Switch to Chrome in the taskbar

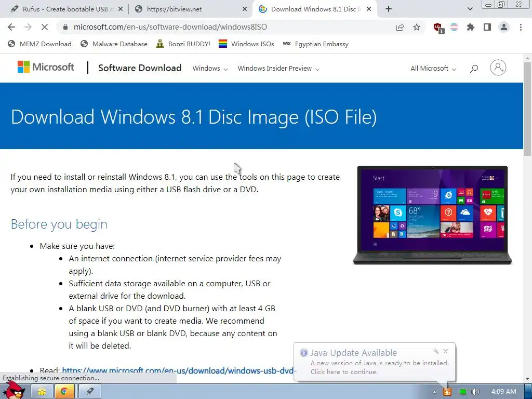point(64,392)
